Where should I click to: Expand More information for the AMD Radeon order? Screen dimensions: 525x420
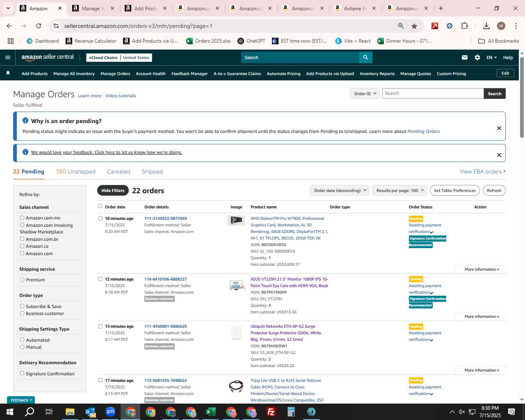[x=480, y=269]
